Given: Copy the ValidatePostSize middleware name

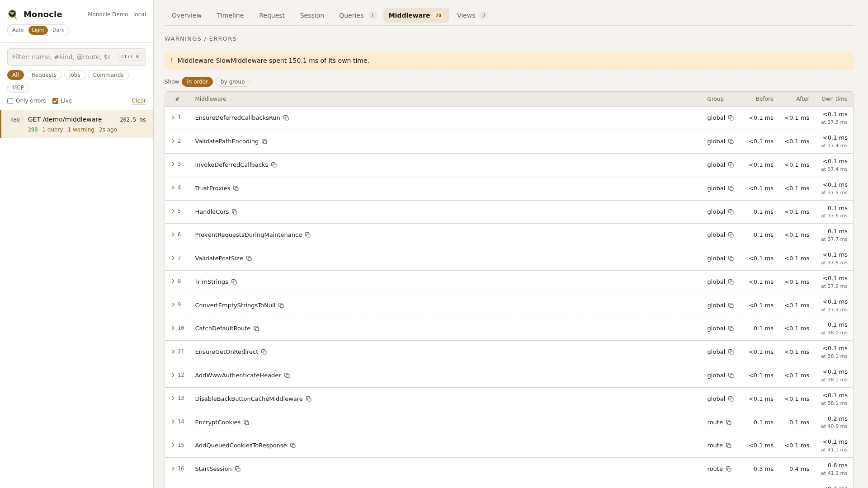Looking at the screenshot, I should 249,258.
